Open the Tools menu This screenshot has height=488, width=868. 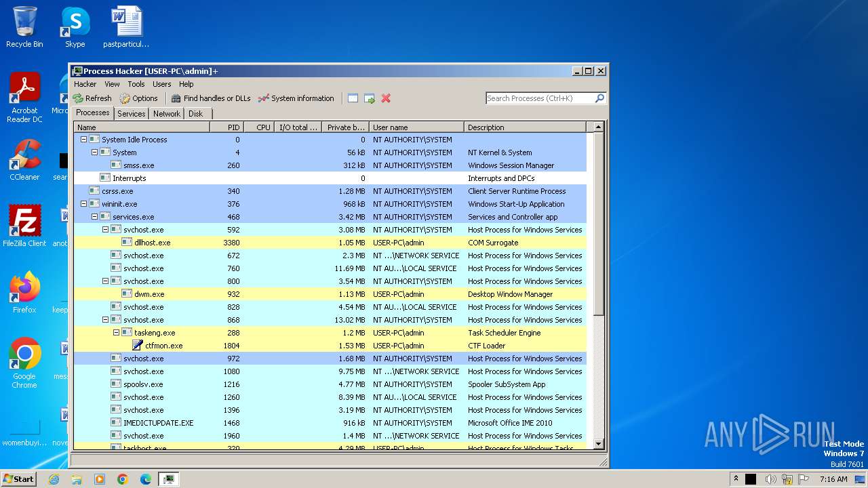click(136, 84)
